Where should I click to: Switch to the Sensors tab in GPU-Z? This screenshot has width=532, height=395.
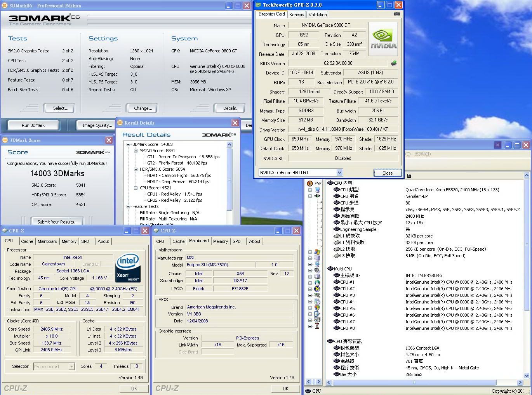pyautogui.click(x=297, y=15)
